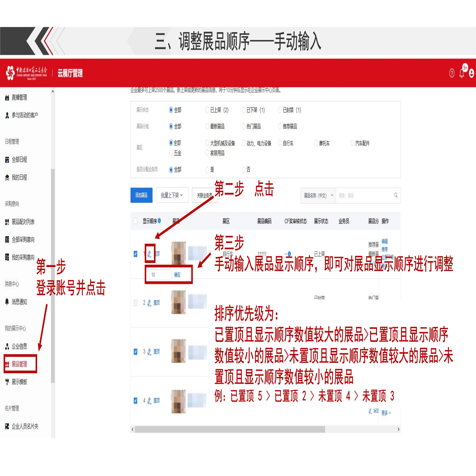Expand the 更多 actions dropdown
The image size is (476, 476).
386,413
